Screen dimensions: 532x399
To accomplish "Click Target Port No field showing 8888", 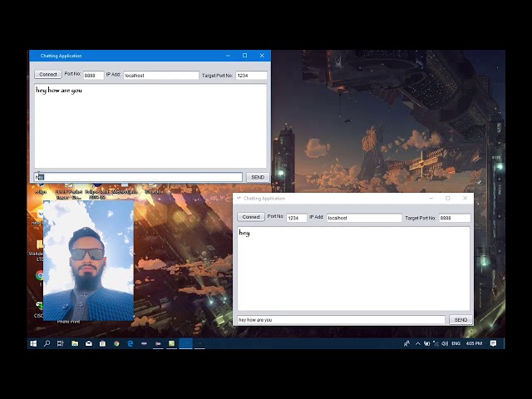I will click(455, 218).
